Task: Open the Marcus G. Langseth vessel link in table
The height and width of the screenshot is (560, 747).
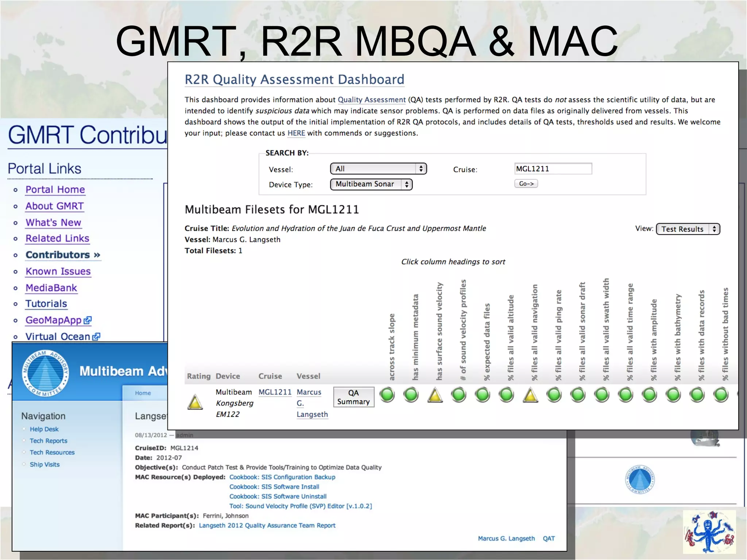Action: coord(312,403)
